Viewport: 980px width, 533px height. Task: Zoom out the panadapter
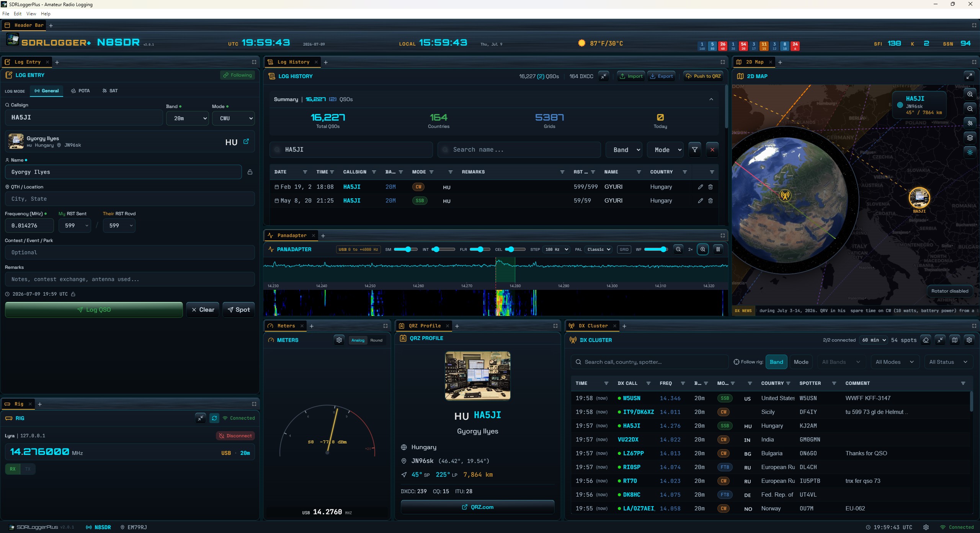point(678,249)
